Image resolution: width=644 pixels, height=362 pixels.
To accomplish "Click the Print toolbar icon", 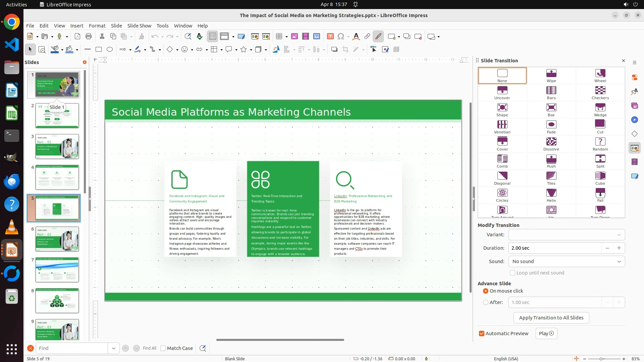I will point(89,37).
